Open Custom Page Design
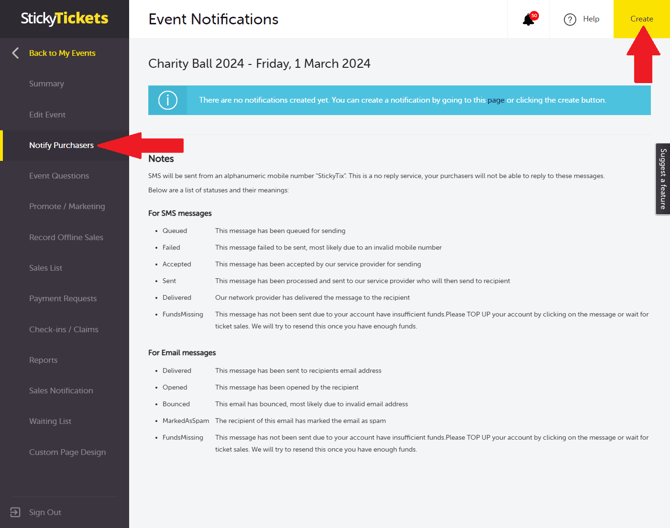 tap(68, 452)
